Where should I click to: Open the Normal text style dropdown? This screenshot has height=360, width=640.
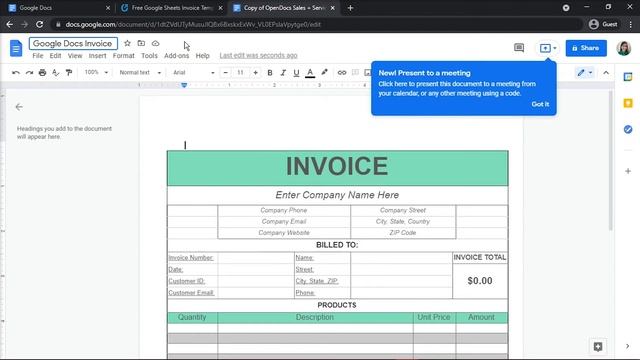click(x=140, y=73)
